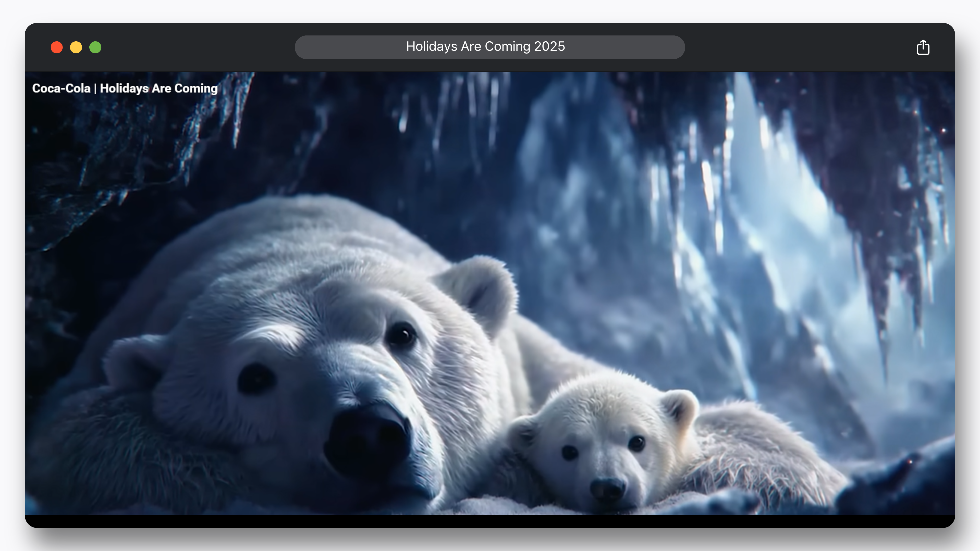
Task: Click the Holidays Are Coming 2025 title field
Action: click(x=490, y=47)
